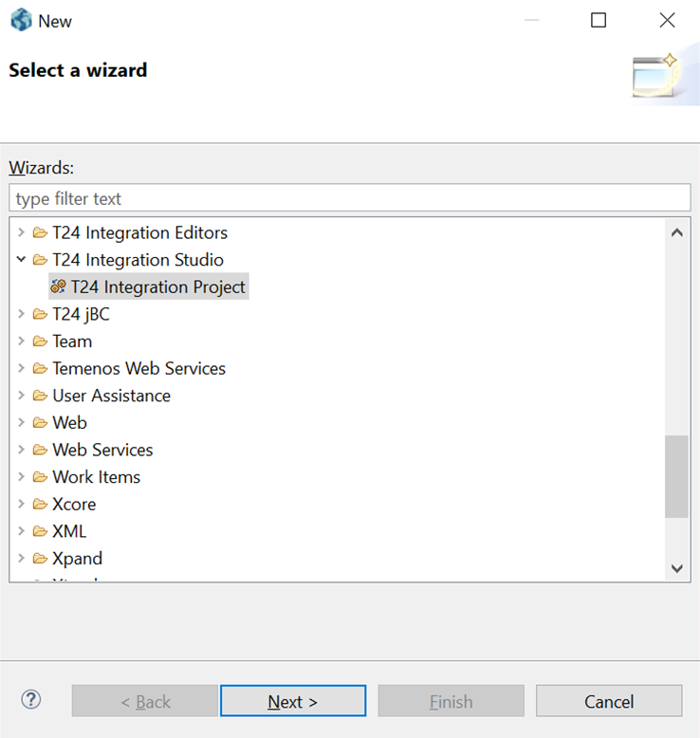The width and height of the screenshot is (700, 738).
Task: Select the Web tree item
Action: coord(69,423)
